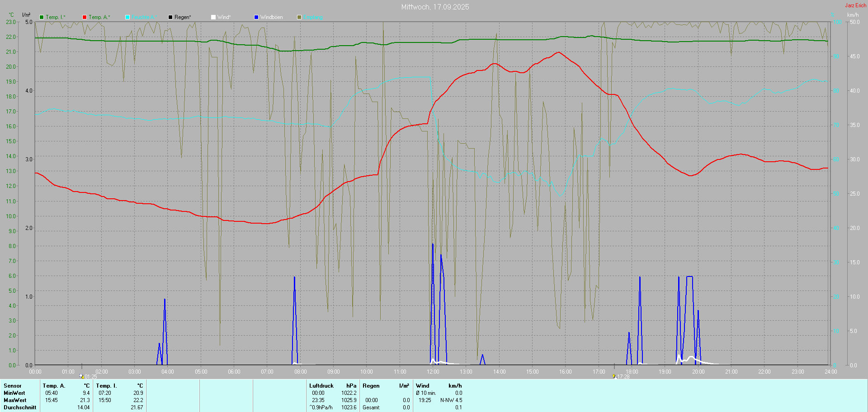The height and width of the screenshot is (412, 868).
Task: Click the Regen column header in stats
Action: [371, 386]
